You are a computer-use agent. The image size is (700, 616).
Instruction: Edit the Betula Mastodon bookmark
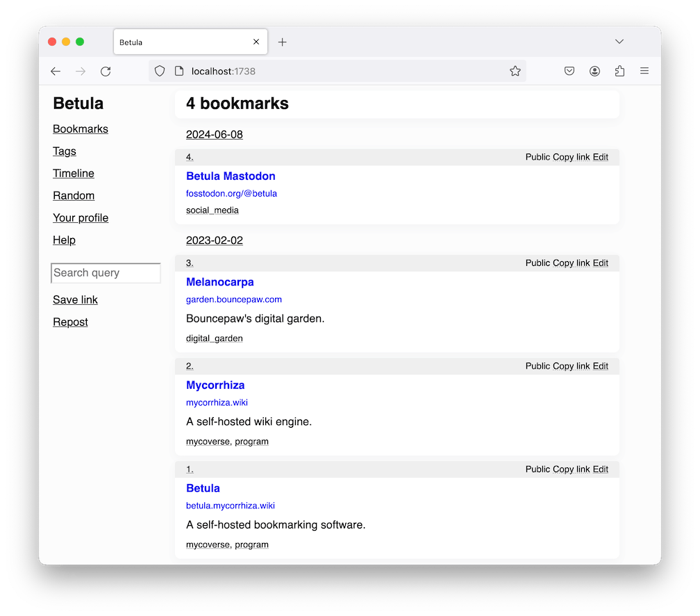coord(600,157)
